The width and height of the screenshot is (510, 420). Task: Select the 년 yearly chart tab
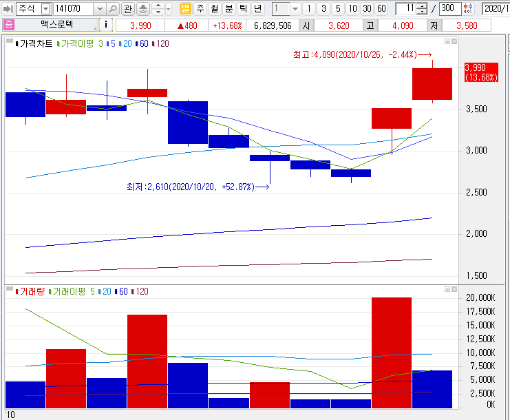point(258,9)
